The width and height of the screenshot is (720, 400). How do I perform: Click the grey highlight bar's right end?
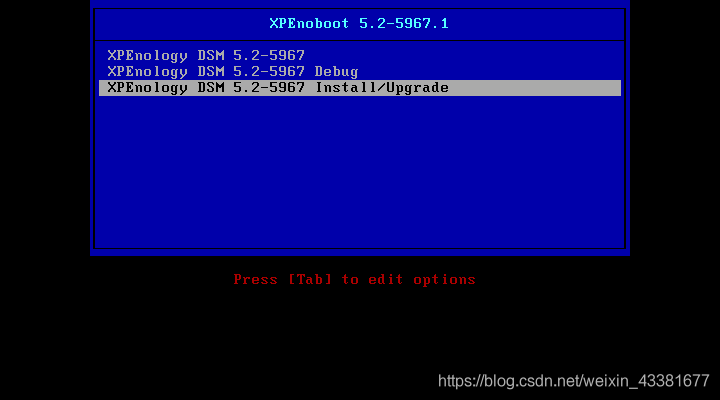(x=611, y=88)
